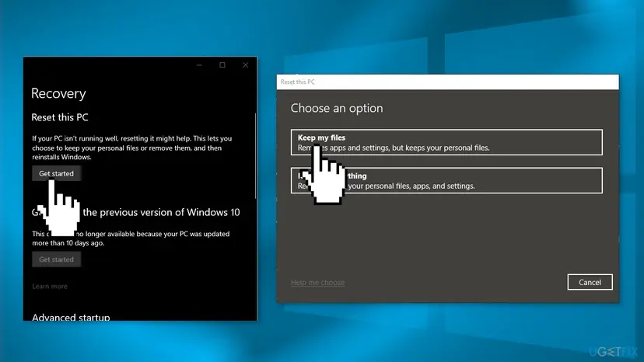Click the greyed-out Get started button below previous version text
Screen dimensions: 644x362
56,259
